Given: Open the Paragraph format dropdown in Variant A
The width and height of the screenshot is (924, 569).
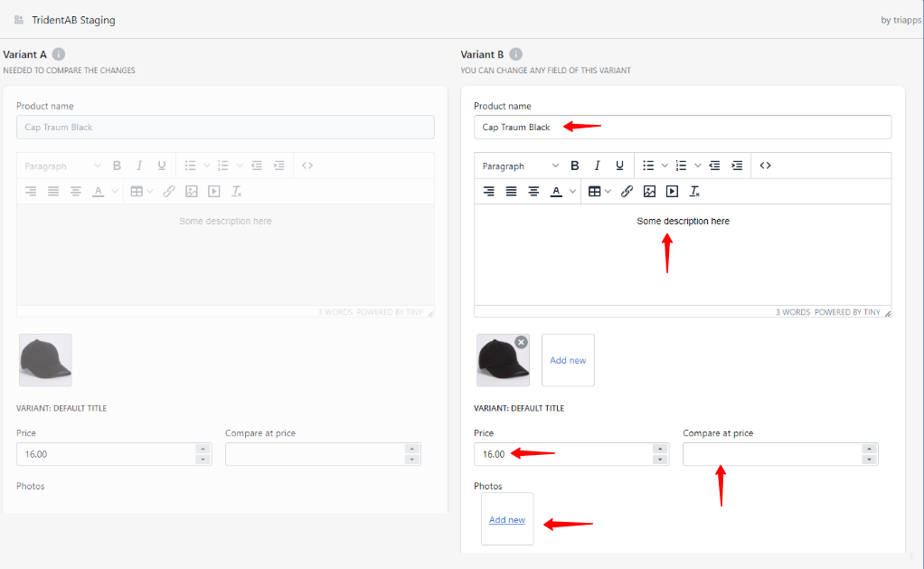Looking at the screenshot, I should [61, 166].
